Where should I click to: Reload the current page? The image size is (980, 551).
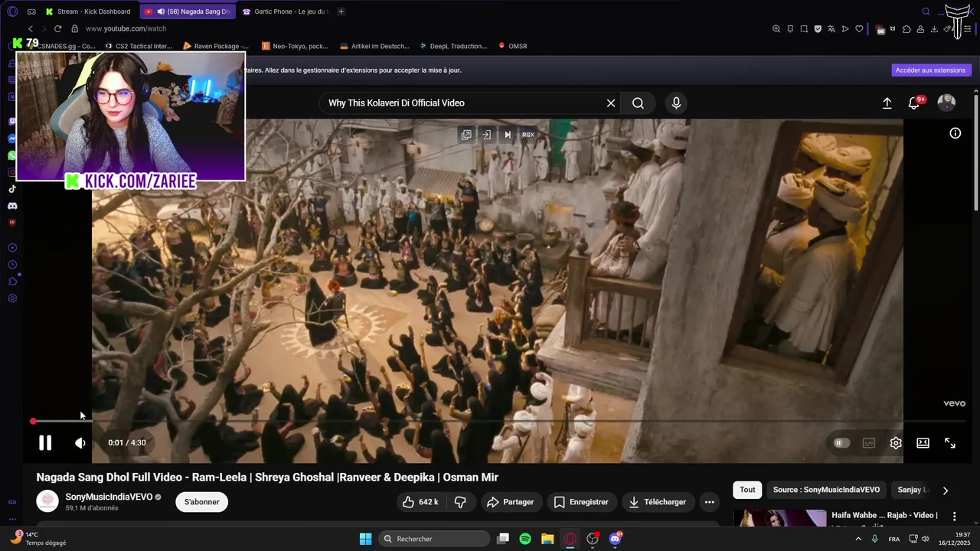click(57, 28)
